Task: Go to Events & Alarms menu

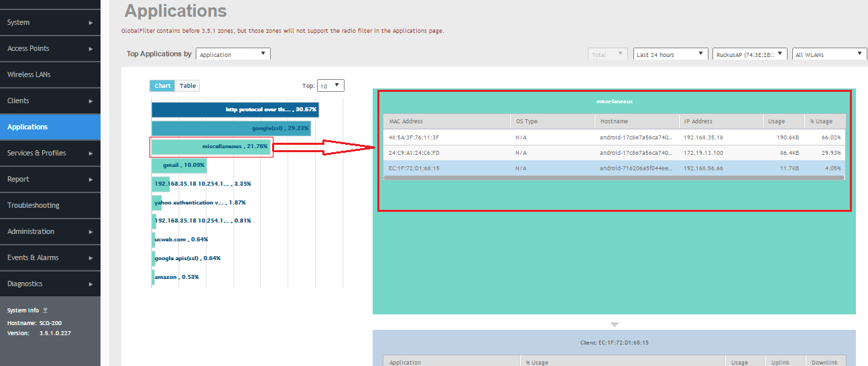Action: (x=33, y=257)
